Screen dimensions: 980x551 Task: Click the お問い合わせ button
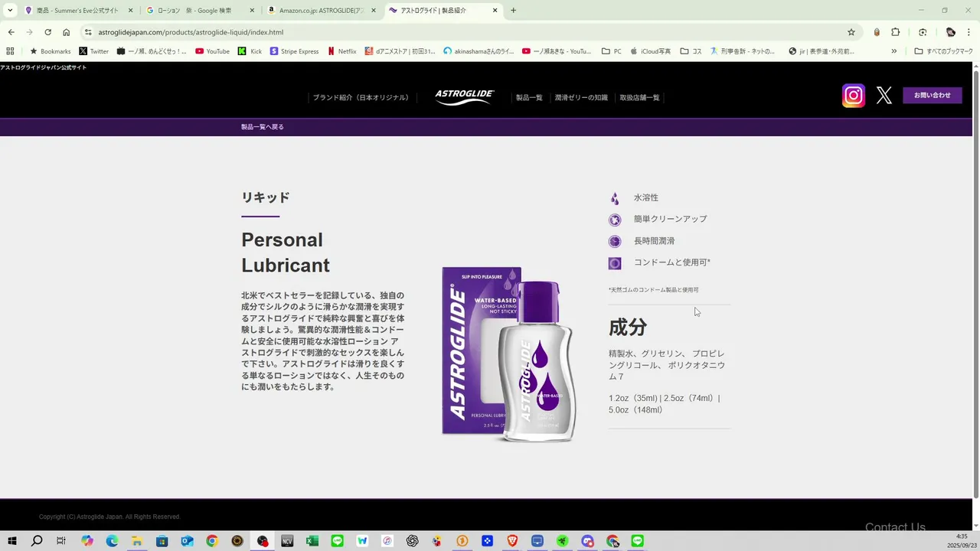(x=933, y=96)
